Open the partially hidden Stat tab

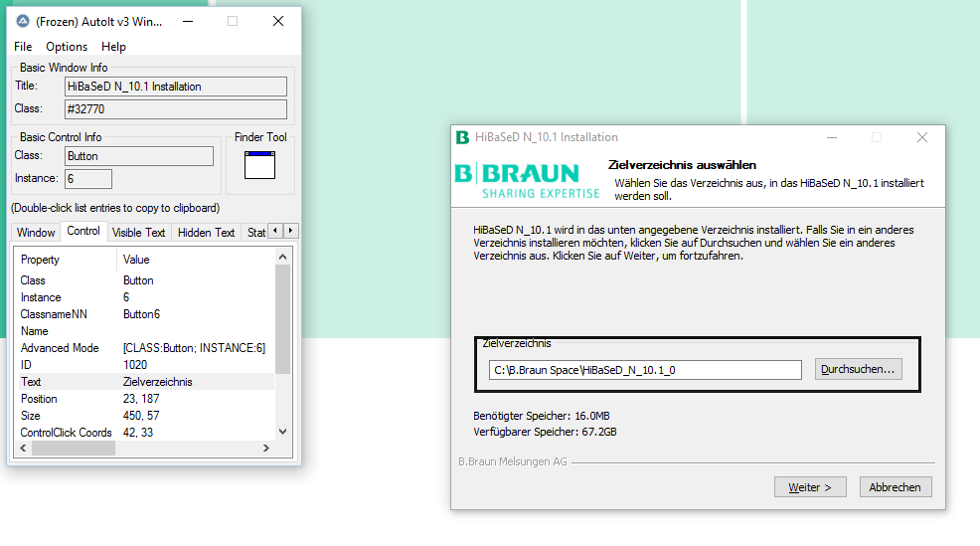click(x=255, y=232)
